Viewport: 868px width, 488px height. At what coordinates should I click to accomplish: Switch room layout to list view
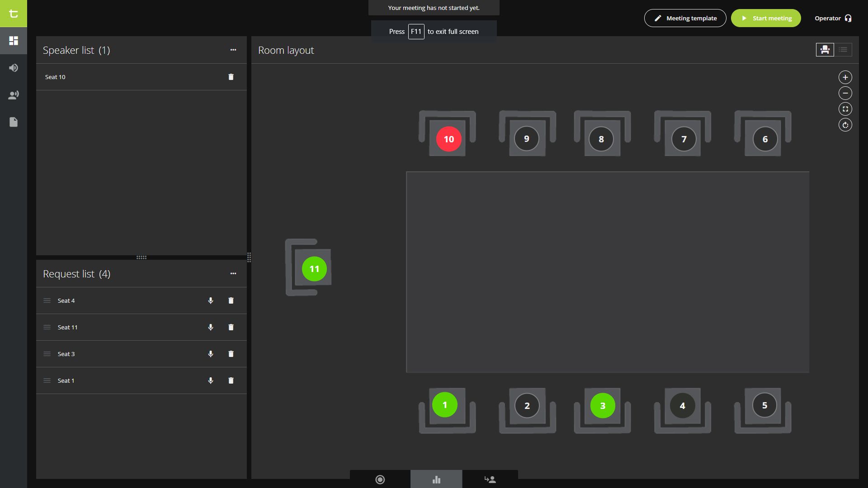click(843, 50)
